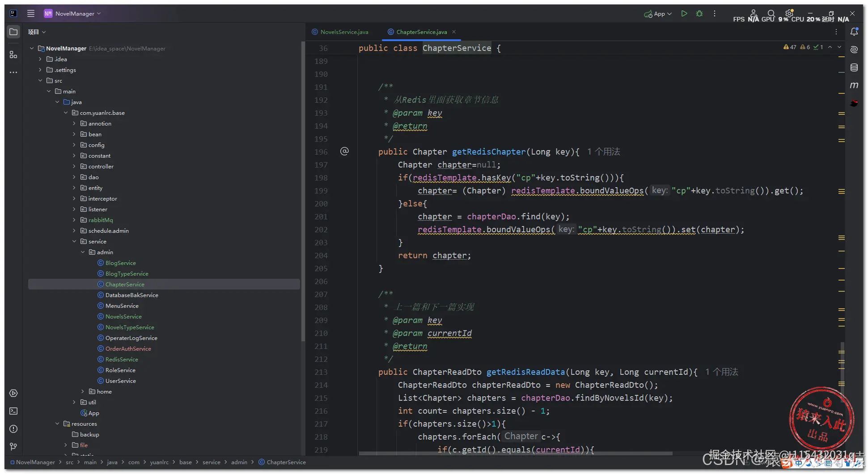The height and width of the screenshot is (474, 868).
Task: Open the AI Assistant side panel
Action: pyautogui.click(x=854, y=50)
